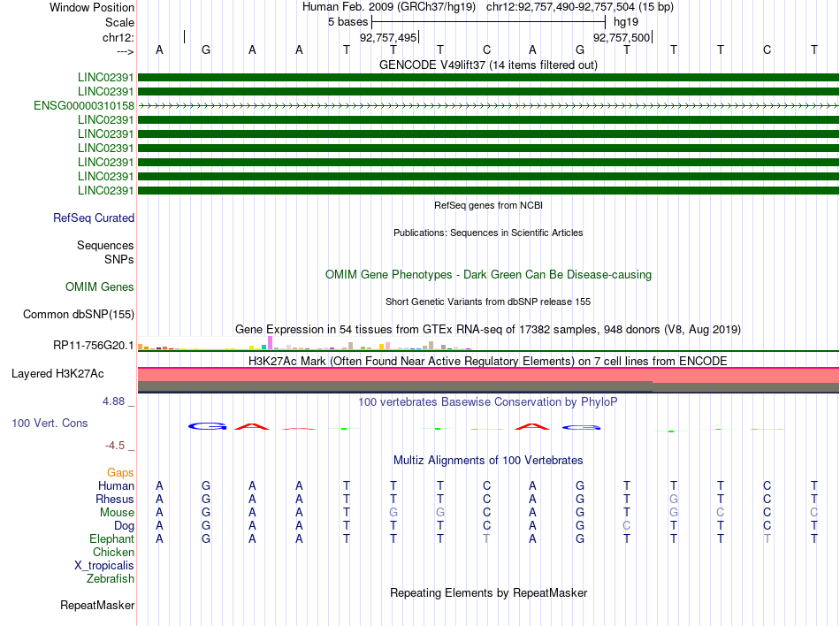
Task: Click the ENSG00000310158 track label
Action: tap(84, 105)
